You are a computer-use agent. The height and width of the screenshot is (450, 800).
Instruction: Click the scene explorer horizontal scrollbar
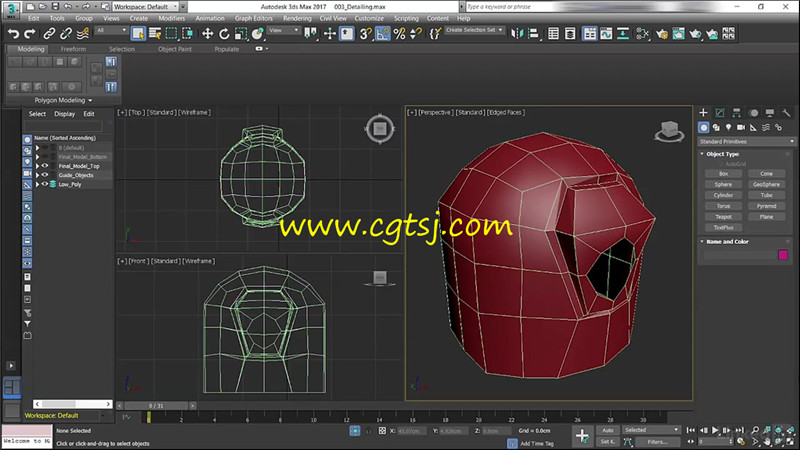coord(73,404)
